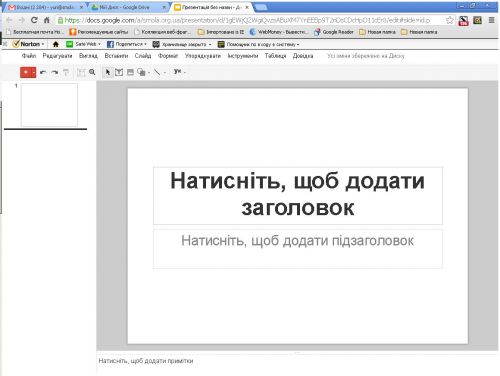The height and width of the screenshot is (376, 500).
Task: Click the zoom to fit icon
Action: 81,72
